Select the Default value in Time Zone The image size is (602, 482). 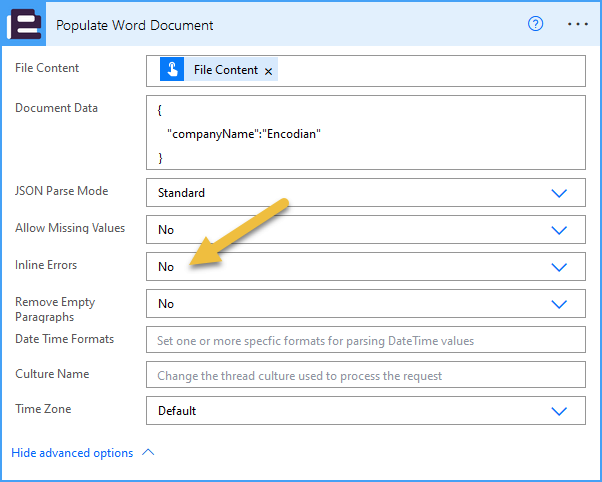(x=177, y=411)
